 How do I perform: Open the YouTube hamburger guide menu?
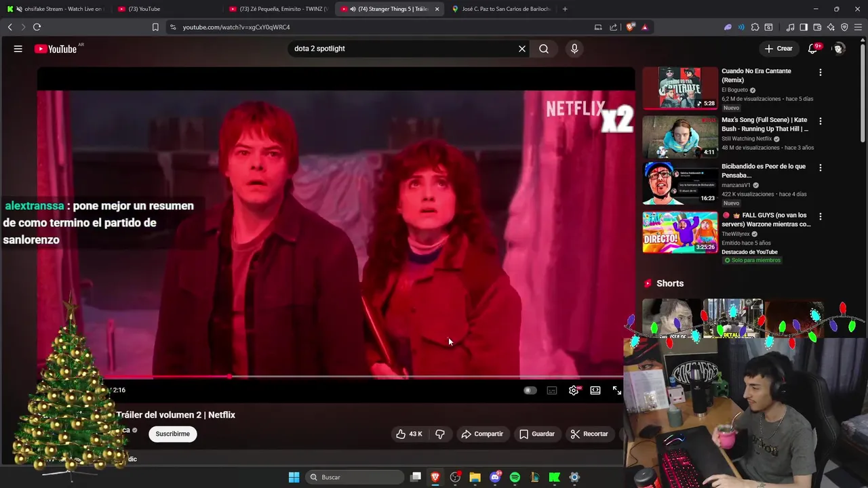18,49
